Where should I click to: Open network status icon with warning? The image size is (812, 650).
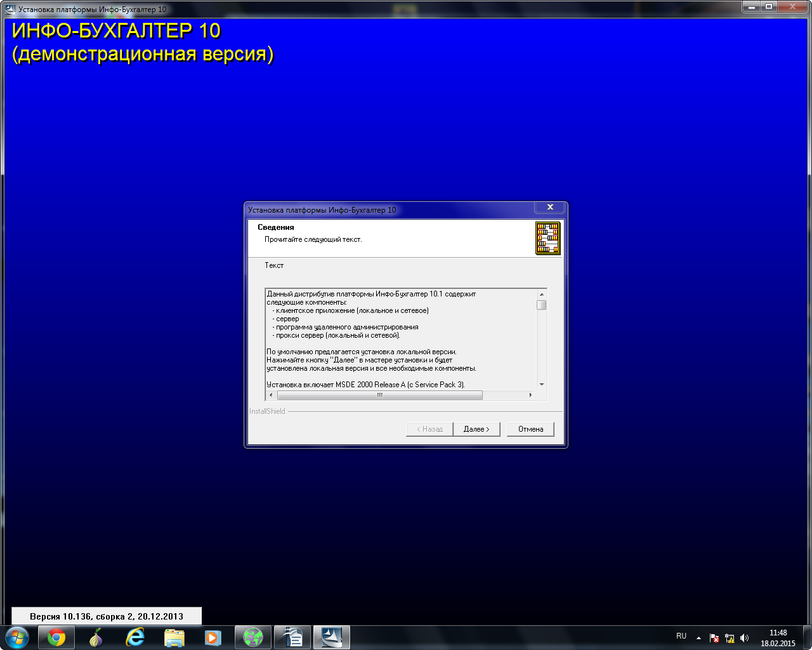point(730,638)
